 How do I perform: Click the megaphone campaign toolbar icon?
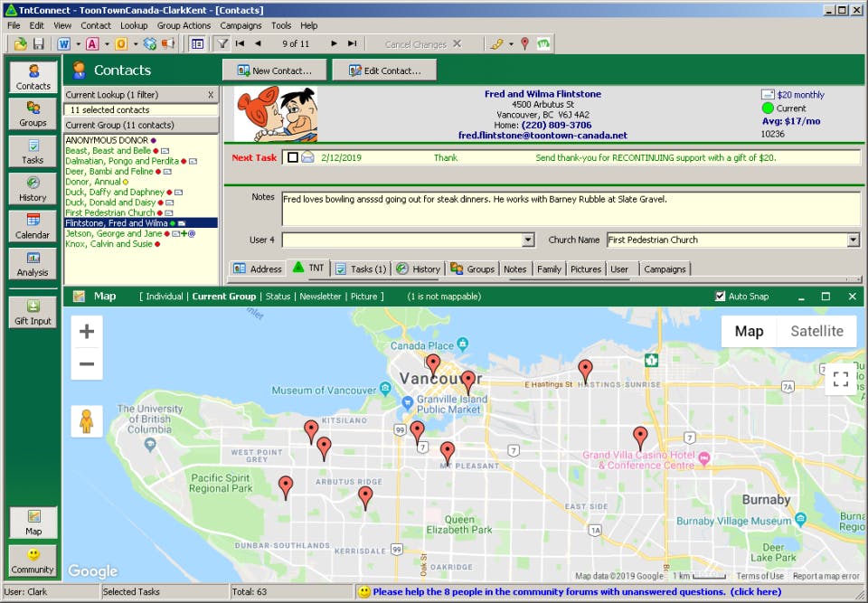(168, 43)
